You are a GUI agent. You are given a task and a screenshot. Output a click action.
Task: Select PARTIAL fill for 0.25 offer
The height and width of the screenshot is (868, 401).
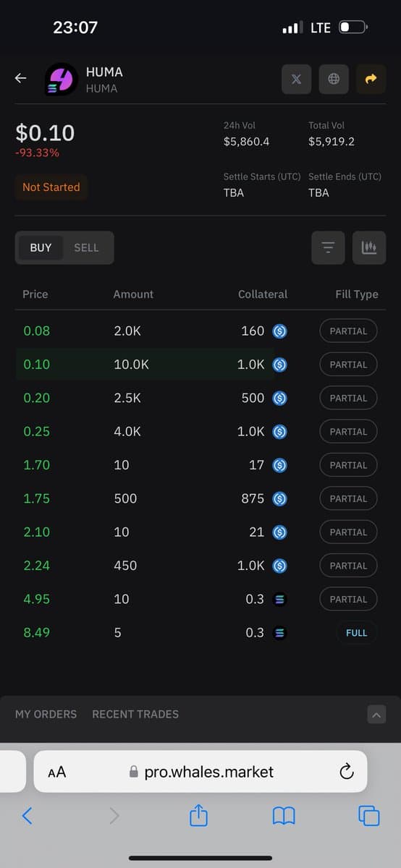(x=348, y=432)
